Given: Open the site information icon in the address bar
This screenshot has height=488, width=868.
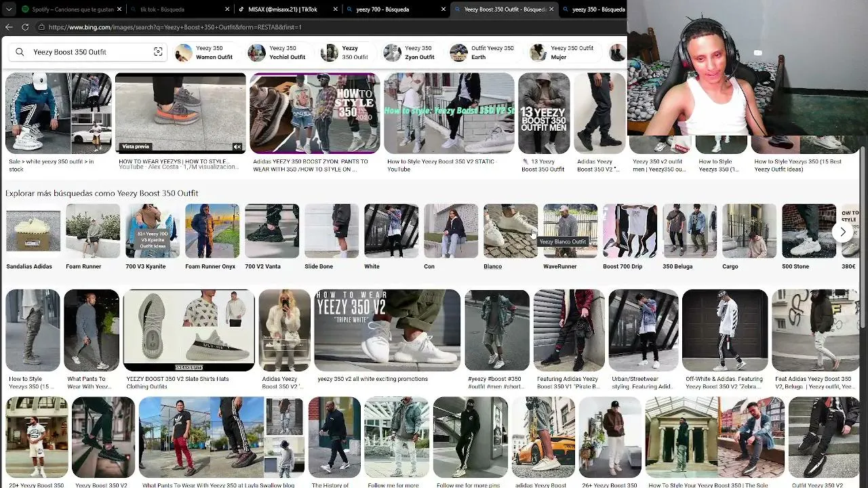Looking at the screenshot, I should tap(41, 27).
